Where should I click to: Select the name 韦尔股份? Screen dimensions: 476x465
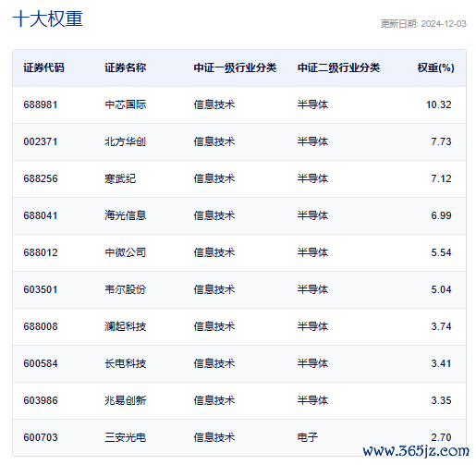(125, 289)
